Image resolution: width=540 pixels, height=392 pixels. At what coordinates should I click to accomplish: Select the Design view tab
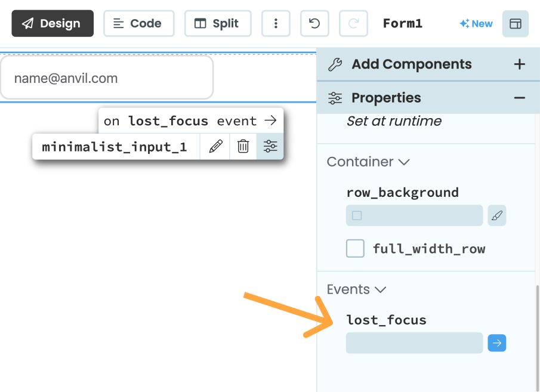[x=53, y=23]
